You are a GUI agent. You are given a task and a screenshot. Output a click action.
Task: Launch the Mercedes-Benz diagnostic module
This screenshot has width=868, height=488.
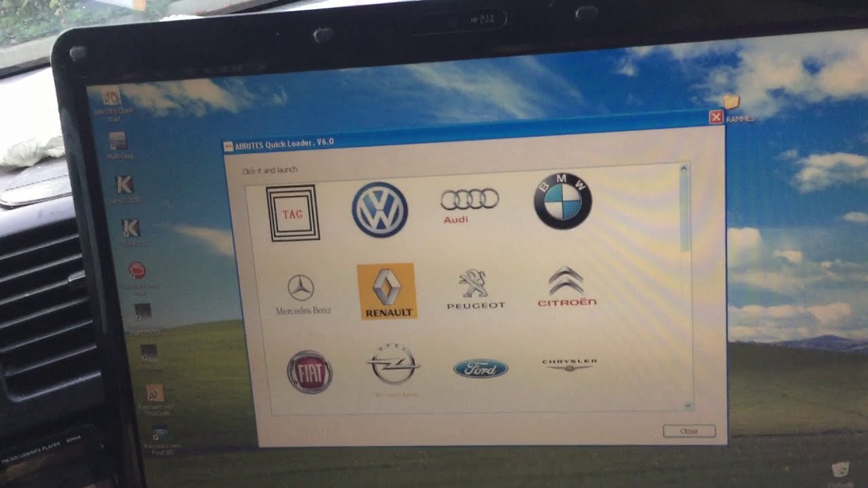302,295
